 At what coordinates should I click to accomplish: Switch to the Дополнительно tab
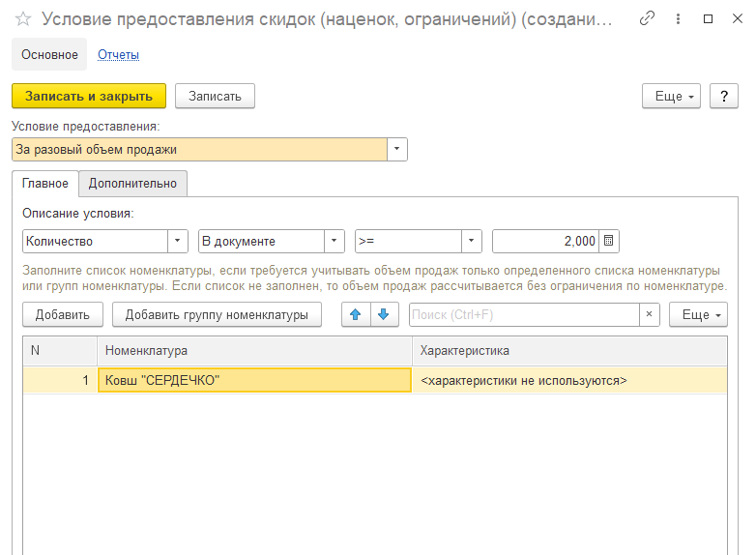click(132, 184)
